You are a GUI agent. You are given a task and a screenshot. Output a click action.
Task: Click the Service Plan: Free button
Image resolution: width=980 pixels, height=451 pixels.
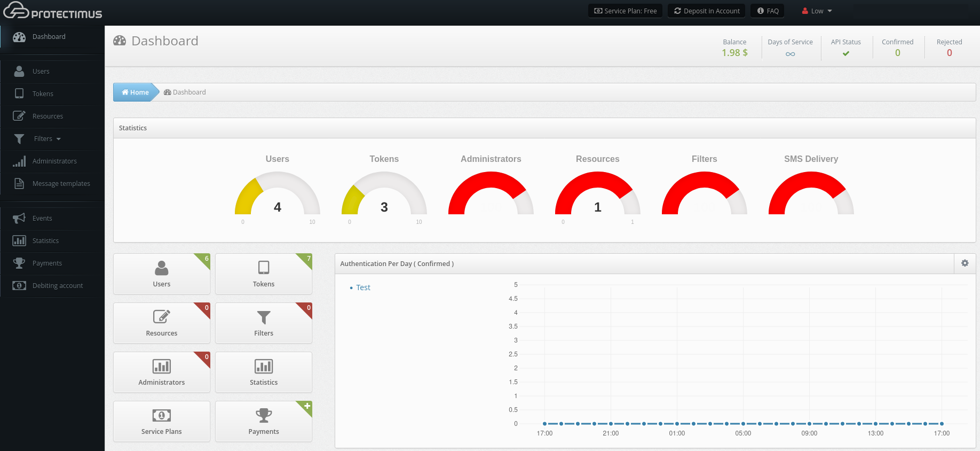[x=625, y=11]
